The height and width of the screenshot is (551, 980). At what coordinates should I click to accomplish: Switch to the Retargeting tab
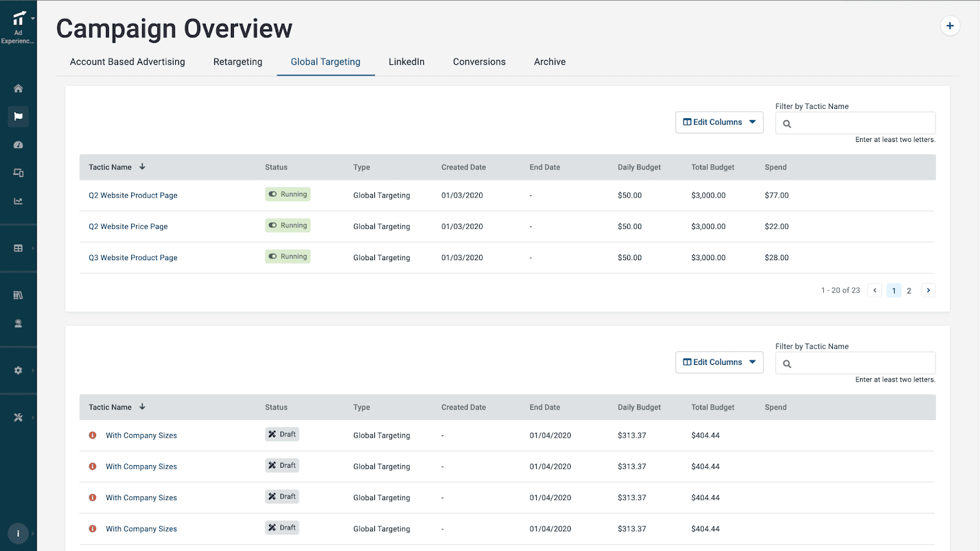click(x=238, y=62)
